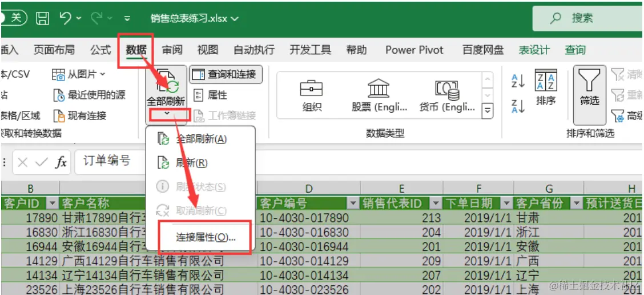Sort ascending A to Z
Image resolution: width=644 pixels, height=295 pixels.
pos(518,81)
